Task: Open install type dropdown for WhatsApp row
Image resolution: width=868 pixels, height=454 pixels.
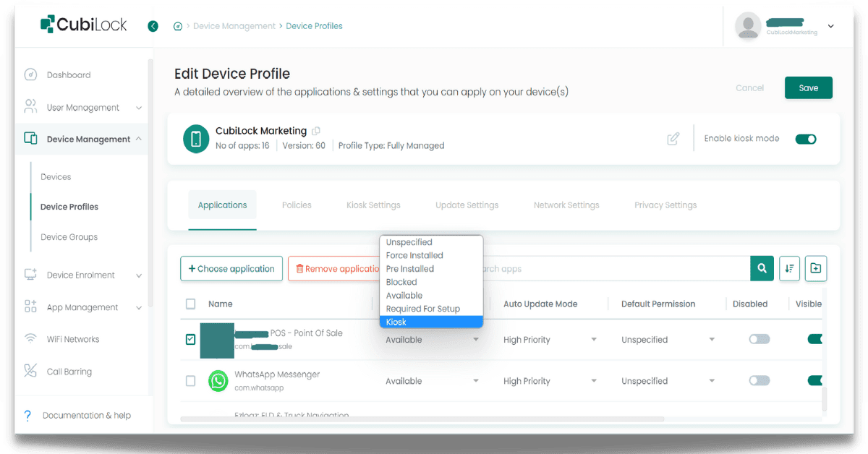Action: click(432, 381)
